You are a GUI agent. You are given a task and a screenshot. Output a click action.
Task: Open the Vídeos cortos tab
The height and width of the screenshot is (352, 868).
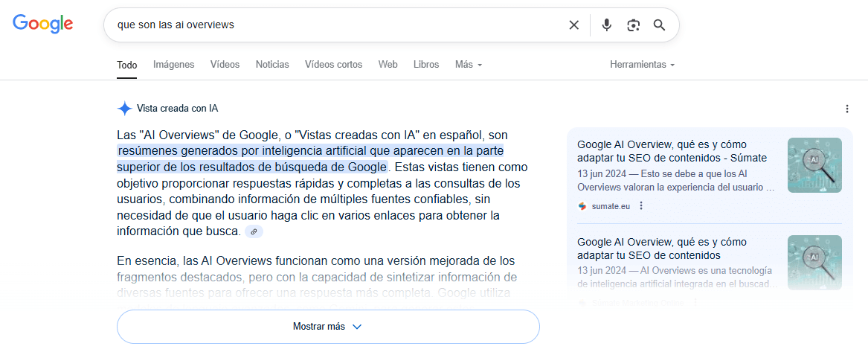click(x=333, y=65)
